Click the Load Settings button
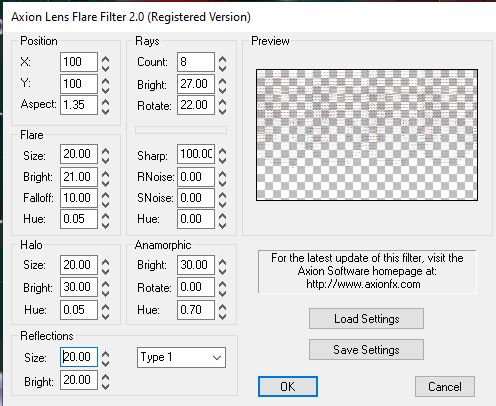496x406 pixels. point(366,319)
